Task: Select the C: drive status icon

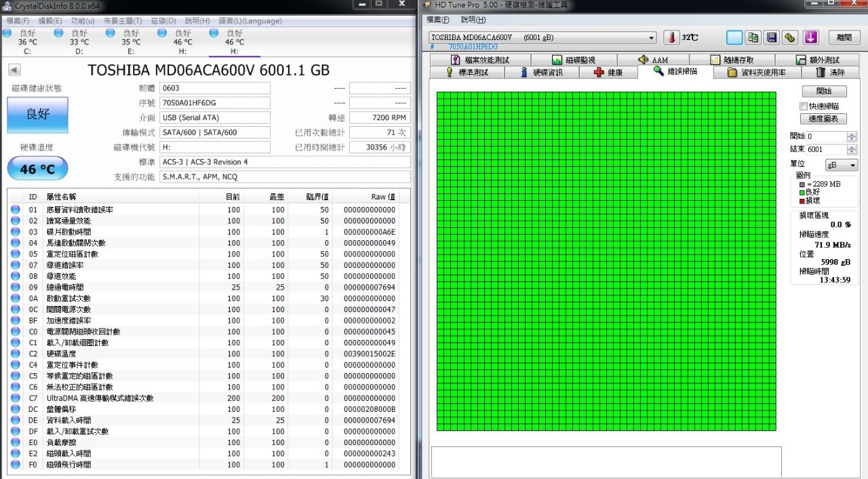Action: (x=7, y=33)
